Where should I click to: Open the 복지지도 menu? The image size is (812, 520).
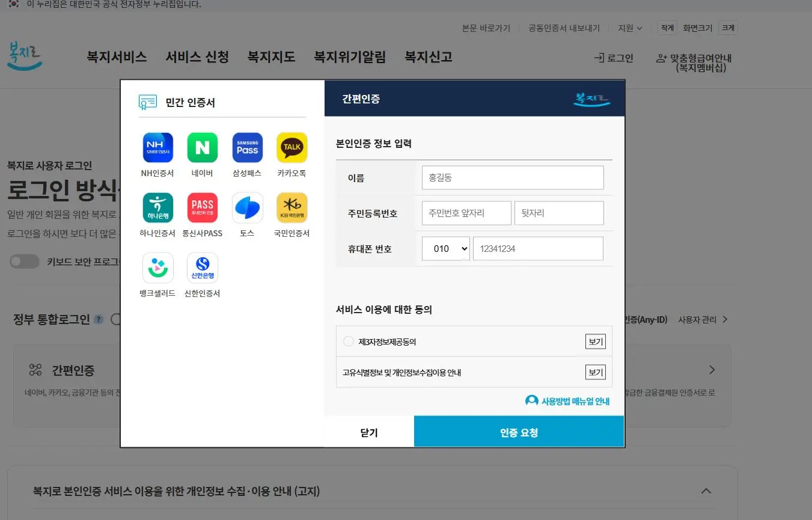tap(271, 57)
